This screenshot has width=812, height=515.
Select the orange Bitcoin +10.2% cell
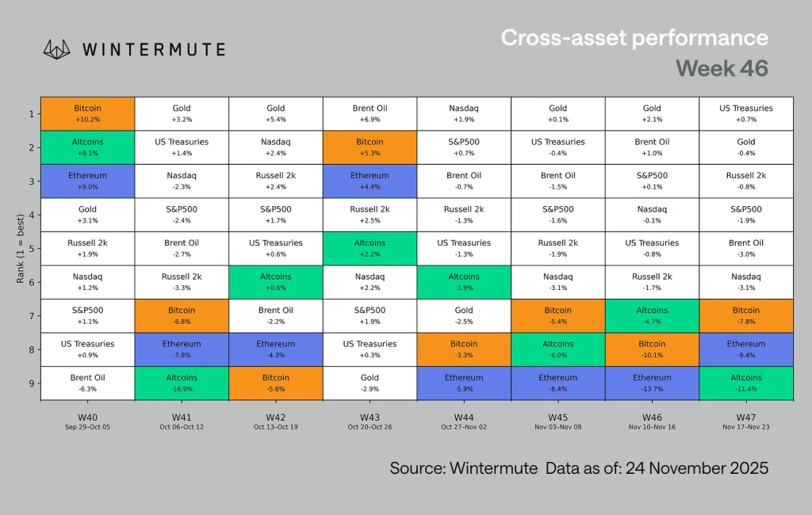[87, 113]
